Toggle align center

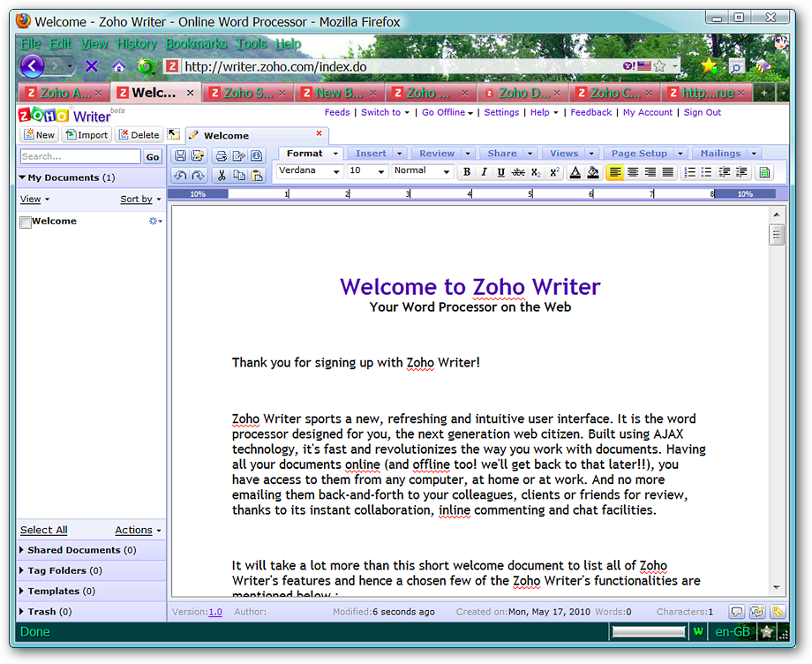pos(632,172)
